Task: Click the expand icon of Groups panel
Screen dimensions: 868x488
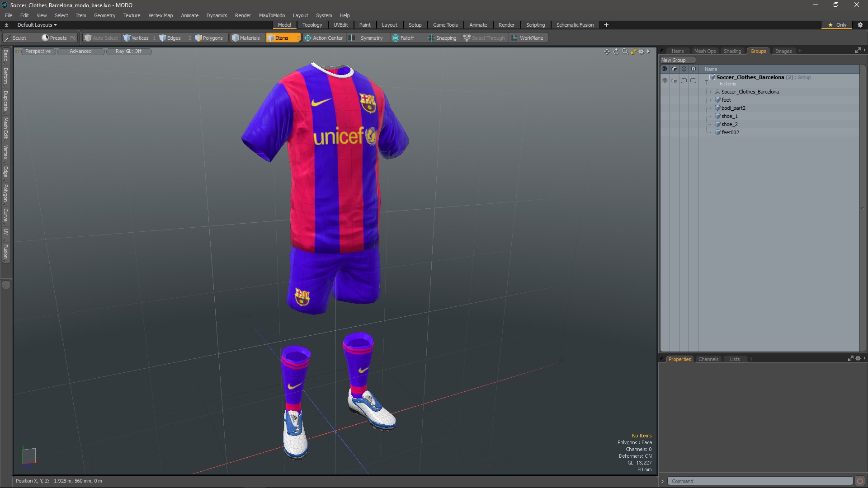Action: tap(858, 51)
